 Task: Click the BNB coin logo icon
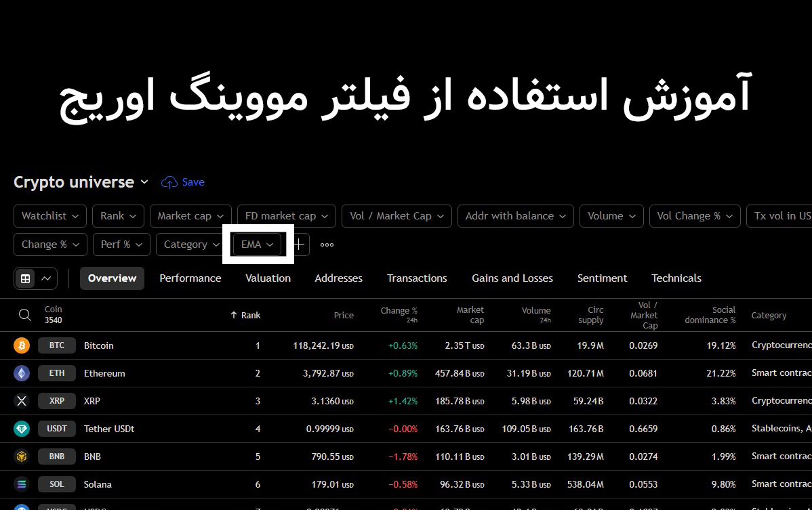click(x=21, y=456)
